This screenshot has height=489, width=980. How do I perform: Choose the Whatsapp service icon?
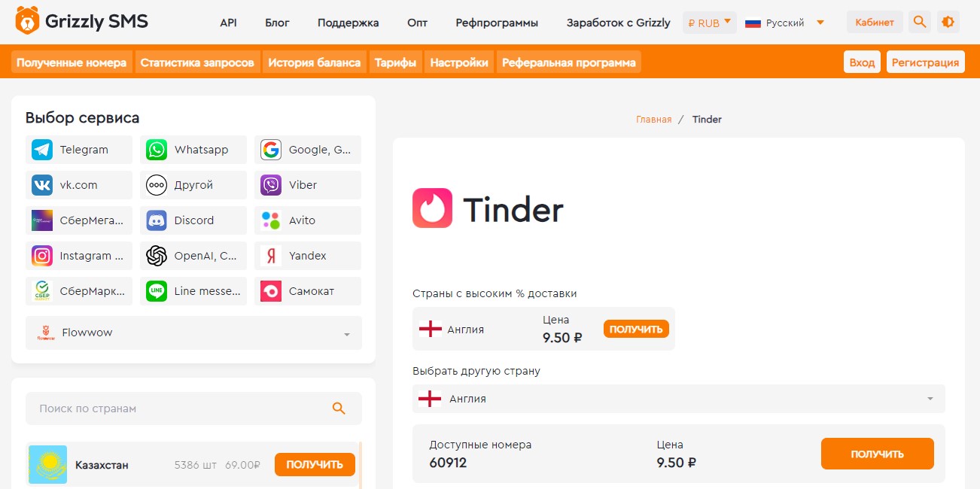pyautogui.click(x=157, y=150)
